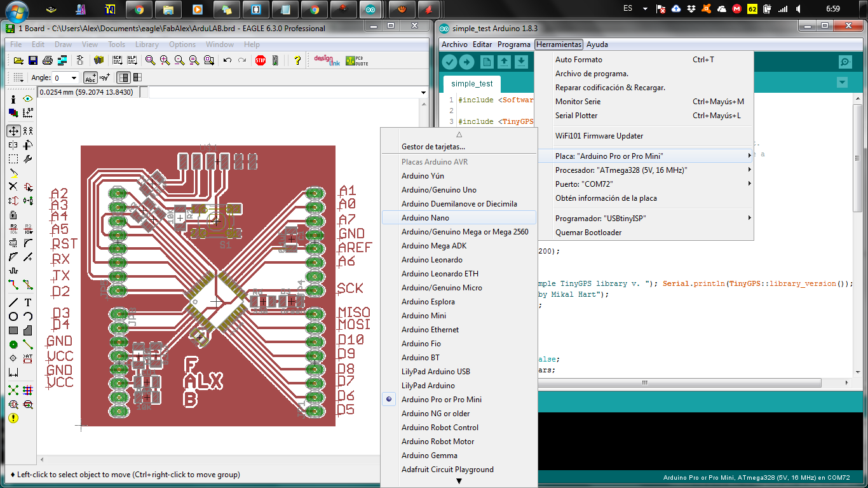Click the yellow Errors exclamation icon
The width and height of the screenshot is (868, 488).
tap(13, 418)
